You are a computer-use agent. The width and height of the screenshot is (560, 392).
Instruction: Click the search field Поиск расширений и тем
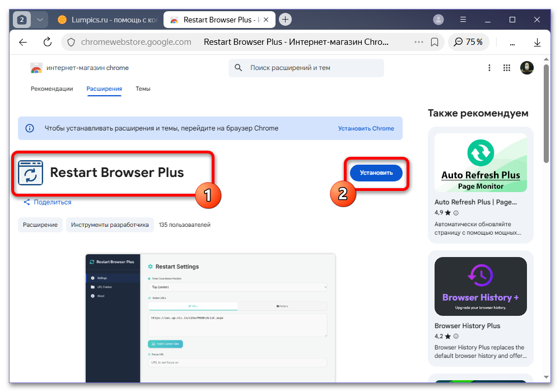[x=306, y=68]
